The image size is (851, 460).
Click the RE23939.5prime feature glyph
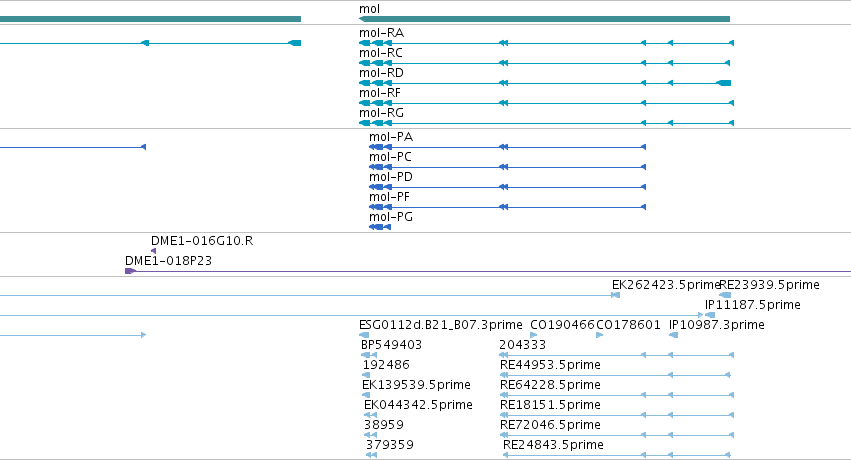[725, 295]
